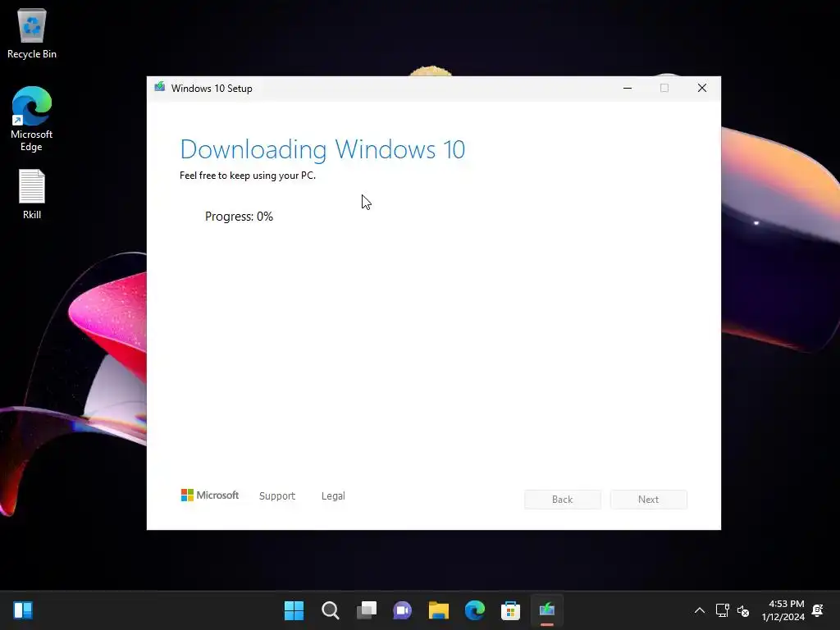Open the notification center bell icon
This screenshot has width=840, height=630.
pyautogui.click(x=818, y=610)
